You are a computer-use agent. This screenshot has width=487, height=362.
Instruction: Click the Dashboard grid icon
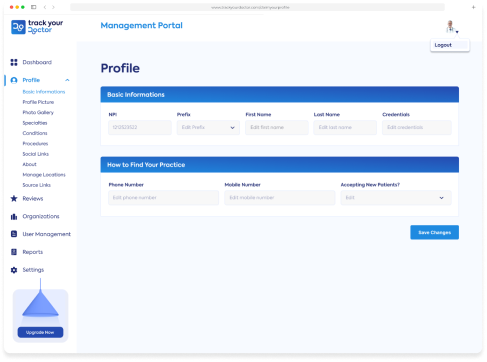[x=14, y=62]
